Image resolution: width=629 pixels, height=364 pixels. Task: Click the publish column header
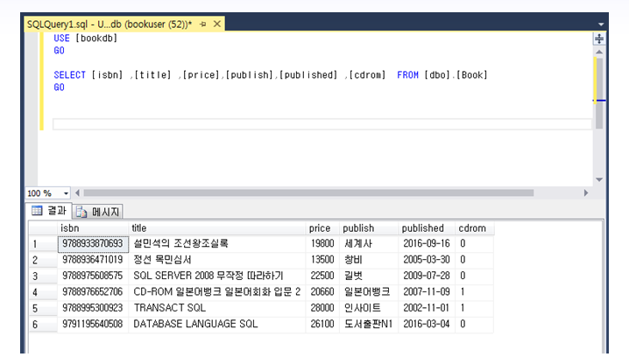click(369, 228)
